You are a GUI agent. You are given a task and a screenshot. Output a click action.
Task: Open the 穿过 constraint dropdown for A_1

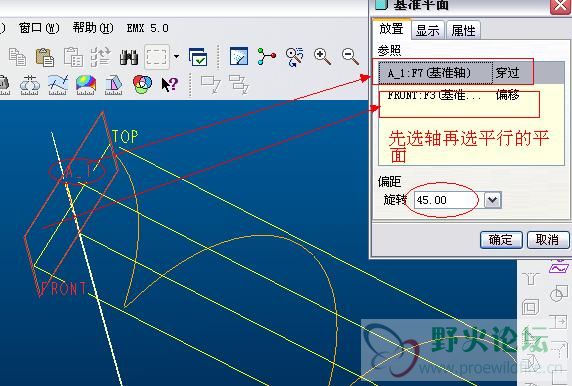(511, 73)
